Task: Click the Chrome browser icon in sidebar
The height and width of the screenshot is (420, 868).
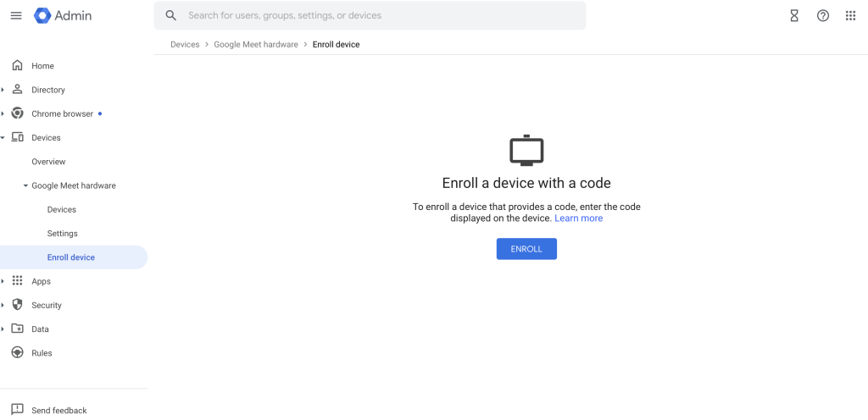Action: (17, 113)
